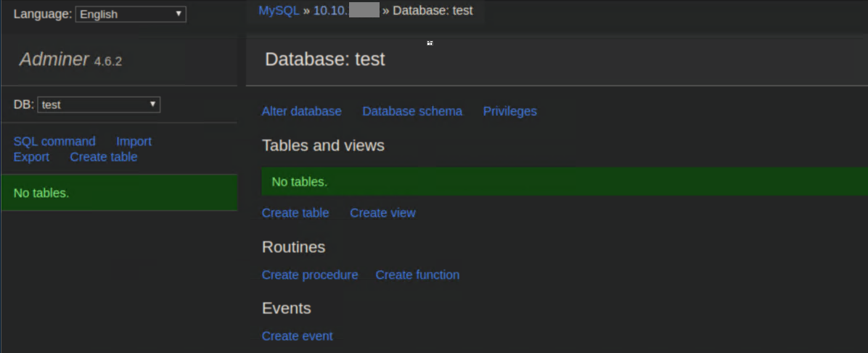
Task: Select the Create view link
Action: click(382, 212)
